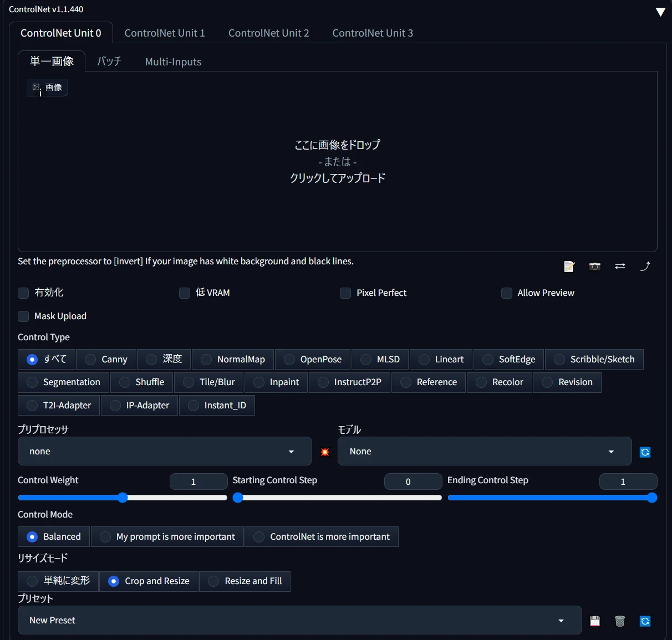The width and height of the screenshot is (672, 640).
Task: Choose NormalMap control type
Action: pos(233,359)
